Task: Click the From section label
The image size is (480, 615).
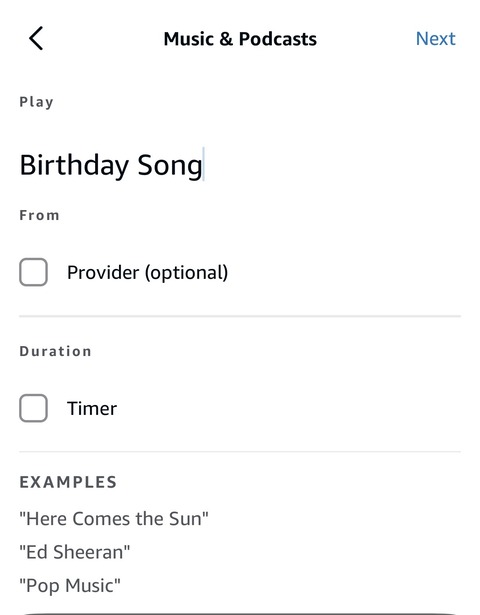Action: coord(40,215)
